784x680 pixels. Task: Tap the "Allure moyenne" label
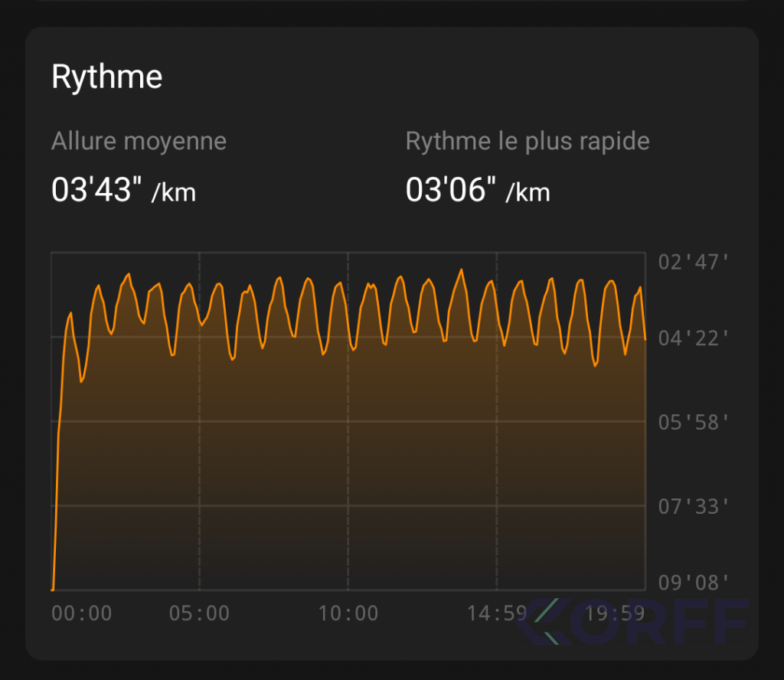[139, 142]
